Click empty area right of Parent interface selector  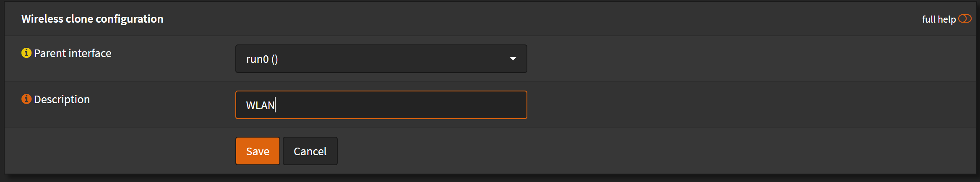click(x=713, y=59)
